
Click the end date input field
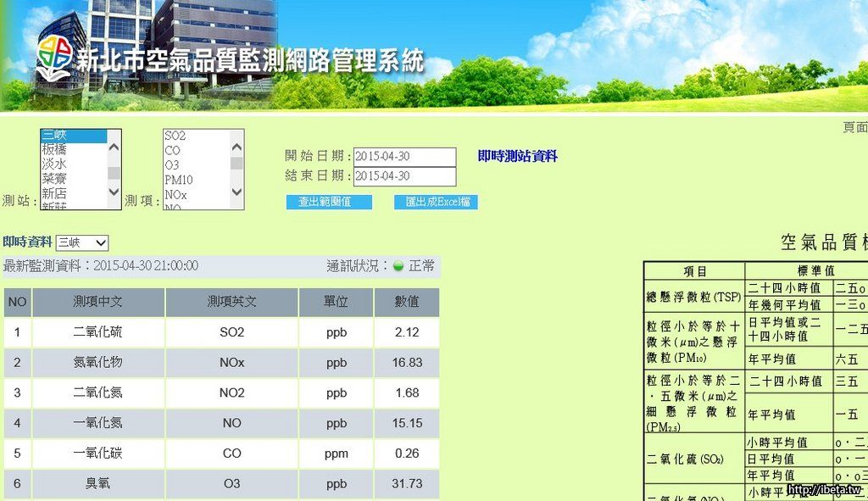[404, 176]
